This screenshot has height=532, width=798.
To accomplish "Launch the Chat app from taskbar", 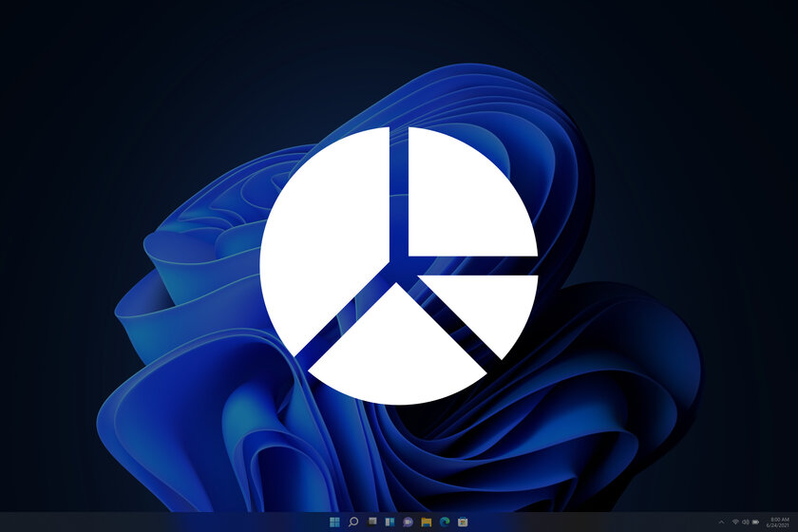I will pyautogui.click(x=408, y=522).
